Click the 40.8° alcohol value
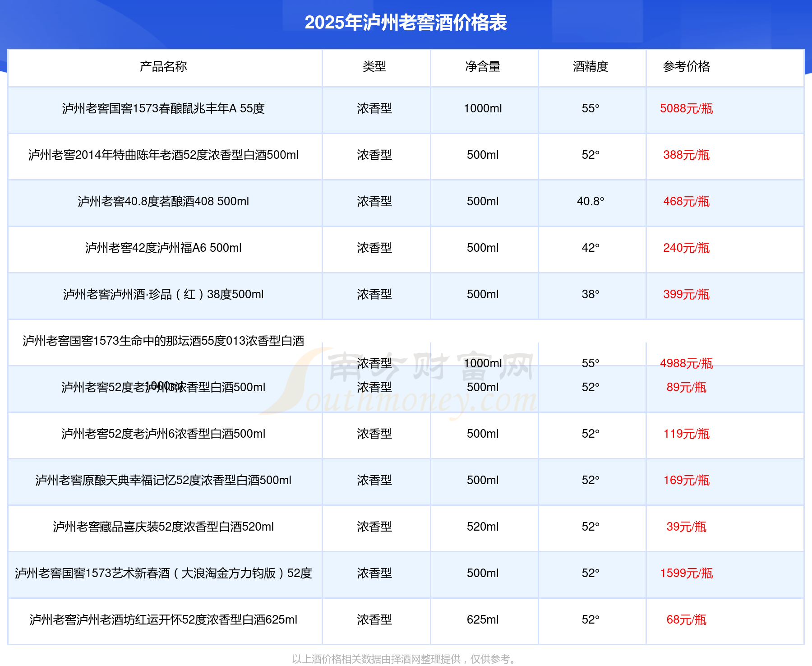812x666 pixels. click(591, 202)
